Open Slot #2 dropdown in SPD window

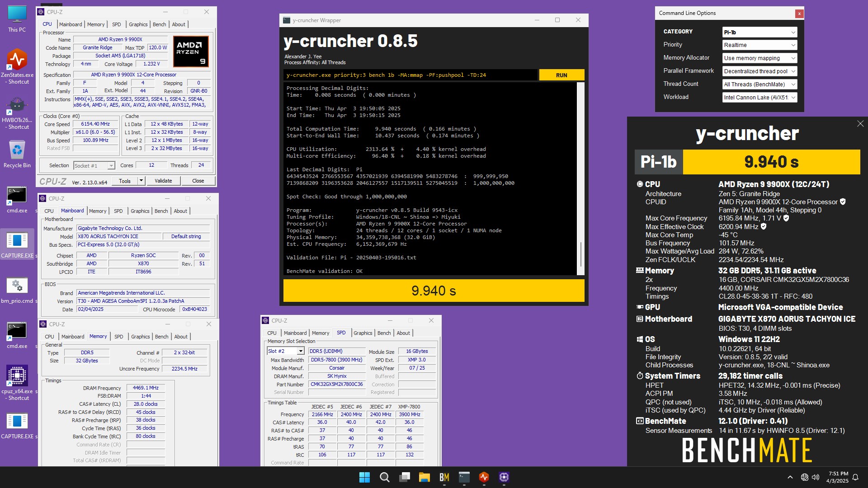(286, 351)
